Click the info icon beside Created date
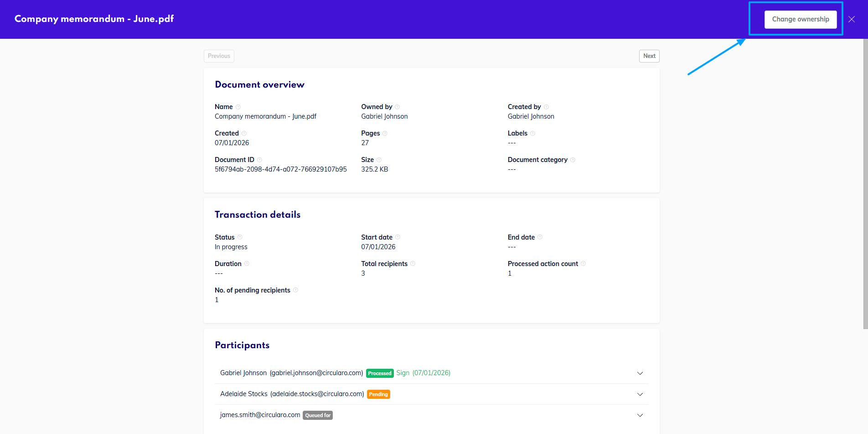This screenshot has width=868, height=434. point(244,133)
